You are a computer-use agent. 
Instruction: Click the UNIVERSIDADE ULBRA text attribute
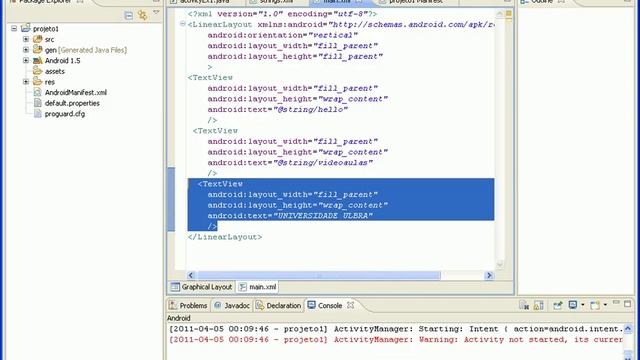pos(290,216)
